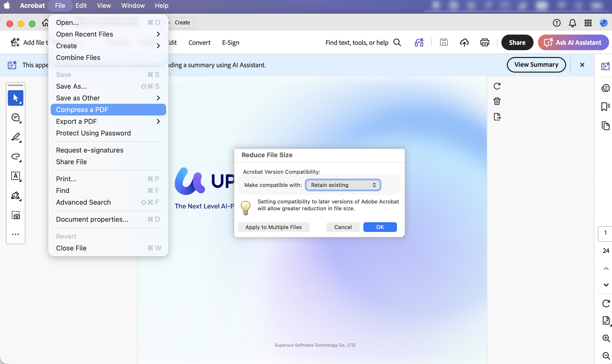Open the Help question mark icon
Screen dimensions: 612x364
557,23
